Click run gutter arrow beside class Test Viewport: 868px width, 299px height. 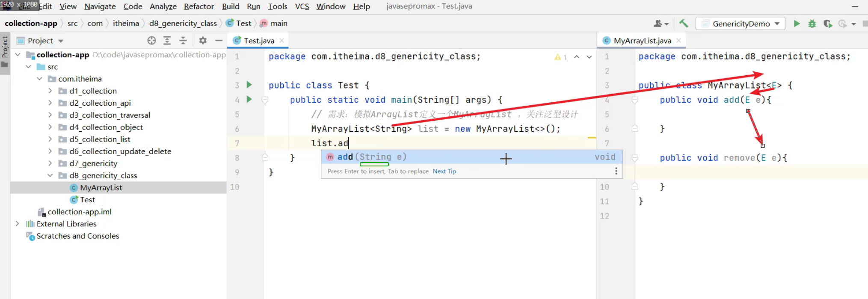249,85
